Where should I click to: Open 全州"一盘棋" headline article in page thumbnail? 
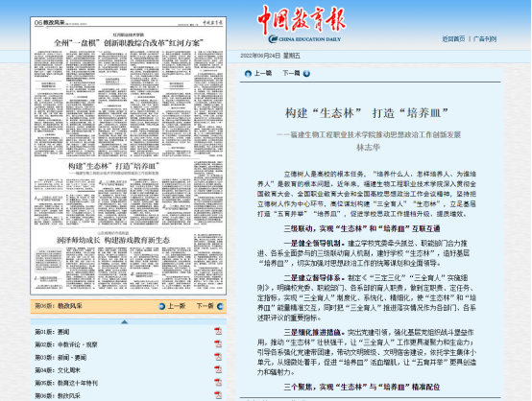pyautogui.click(x=129, y=43)
